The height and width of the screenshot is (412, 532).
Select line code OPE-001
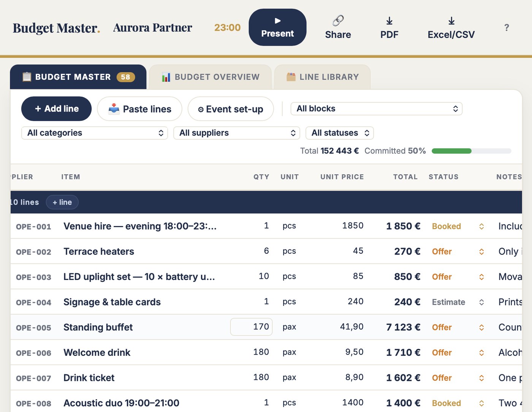(33, 227)
